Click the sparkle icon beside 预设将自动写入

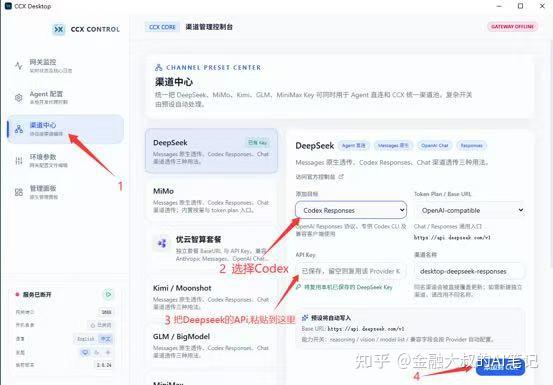pyautogui.click(x=305, y=318)
